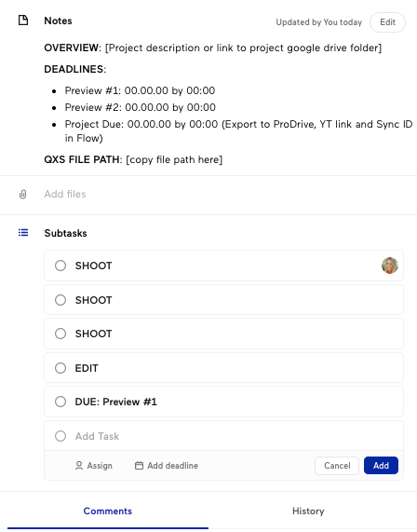Open the History tab
Image resolution: width=417 pixels, height=532 pixels.
[x=308, y=511]
